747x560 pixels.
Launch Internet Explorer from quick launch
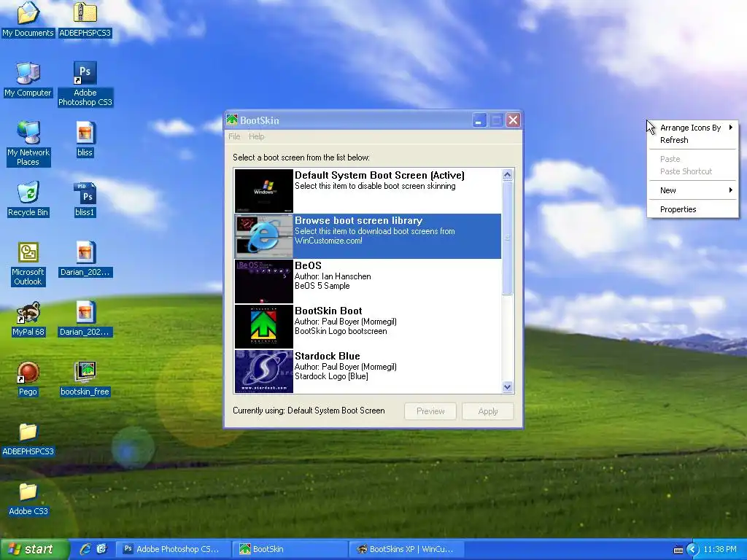(85, 549)
